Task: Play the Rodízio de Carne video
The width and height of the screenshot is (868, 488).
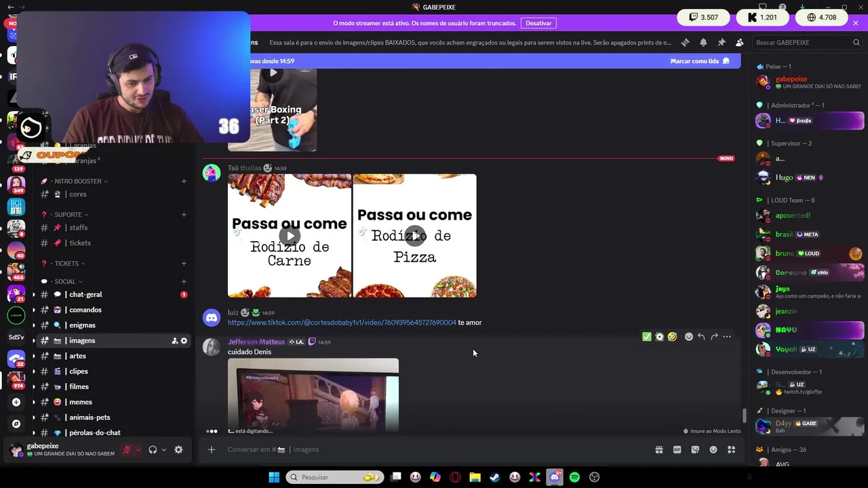Action: point(290,236)
